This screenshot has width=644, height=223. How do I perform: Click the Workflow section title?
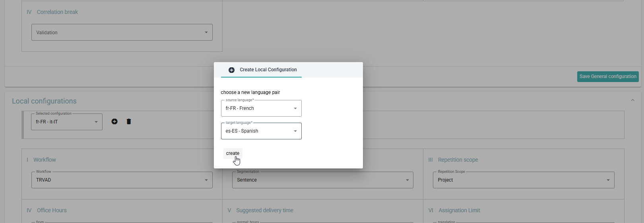coord(45,160)
